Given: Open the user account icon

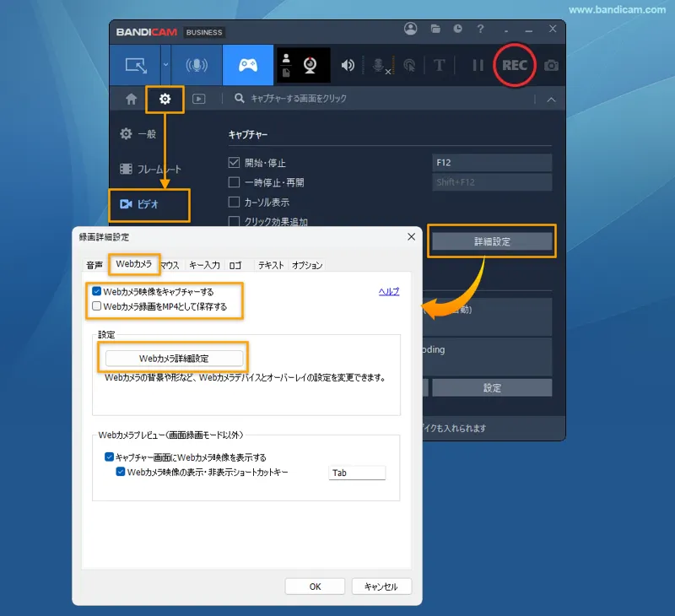Looking at the screenshot, I should point(410,29).
